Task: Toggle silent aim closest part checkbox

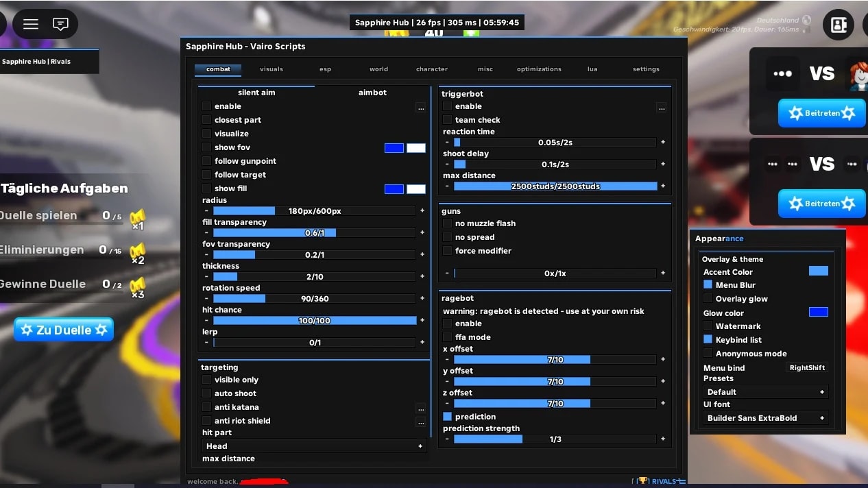Action: click(x=206, y=120)
